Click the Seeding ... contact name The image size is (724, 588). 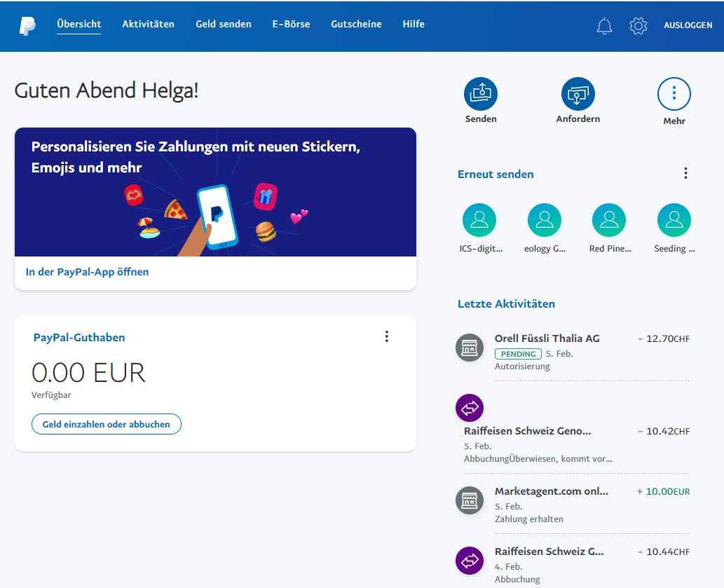click(674, 249)
